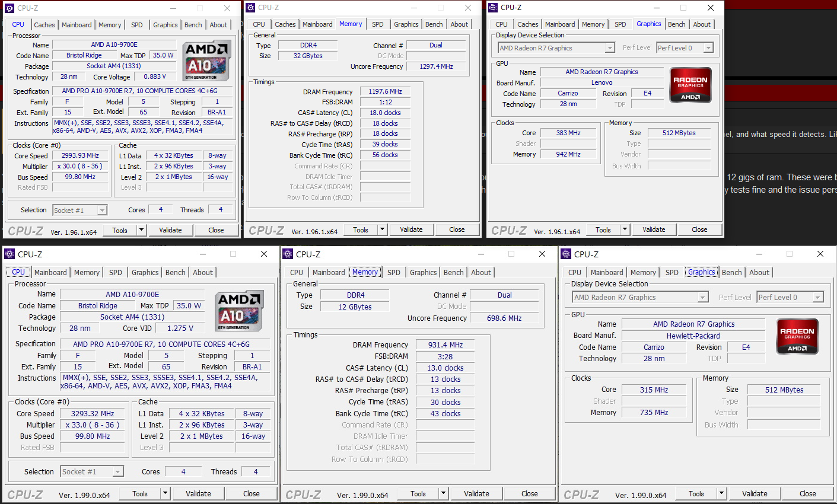The width and height of the screenshot is (837, 504).
Task: Open the Tools dropdown arrow in the 12 GBytes memory window
Action: coord(443,493)
